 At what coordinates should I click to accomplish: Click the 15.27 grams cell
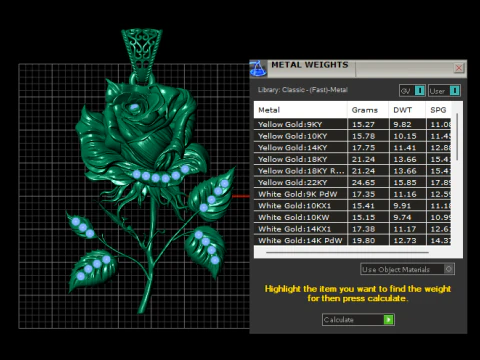click(368, 124)
